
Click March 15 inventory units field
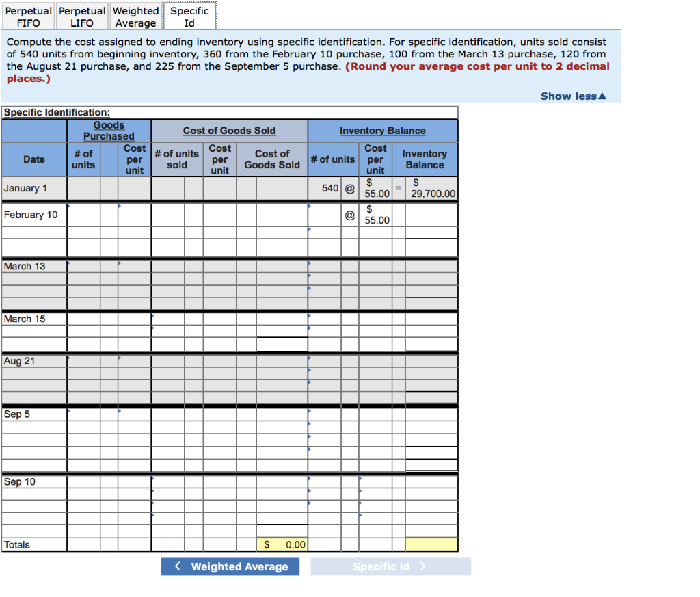(x=325, y=319)
